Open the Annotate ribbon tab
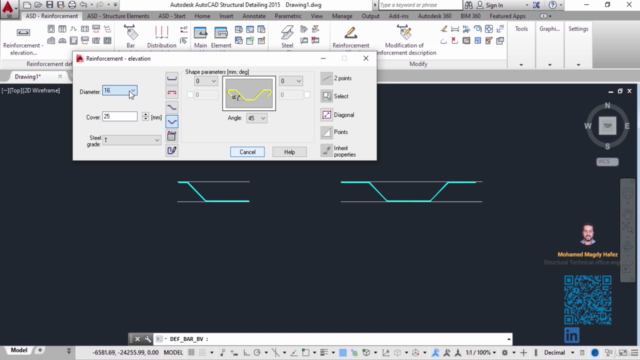Viewport: 640px width, 360px height. click(x=254, y=16)
